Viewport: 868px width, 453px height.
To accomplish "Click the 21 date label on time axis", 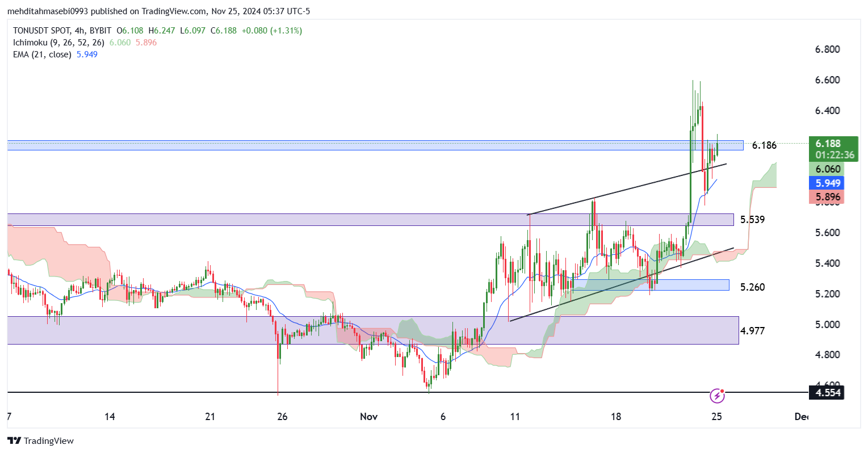I will [210, 417].
